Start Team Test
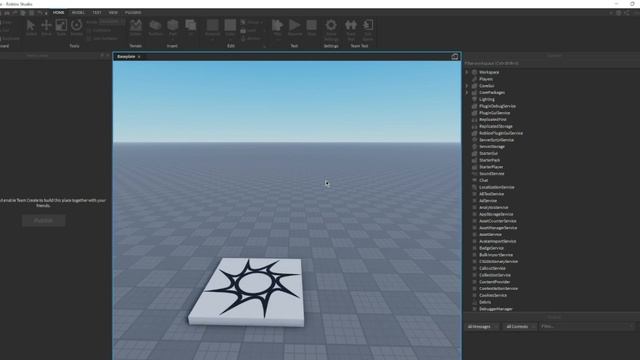The height and width of the screenshot is (360, 640). (x=351, y=29)
